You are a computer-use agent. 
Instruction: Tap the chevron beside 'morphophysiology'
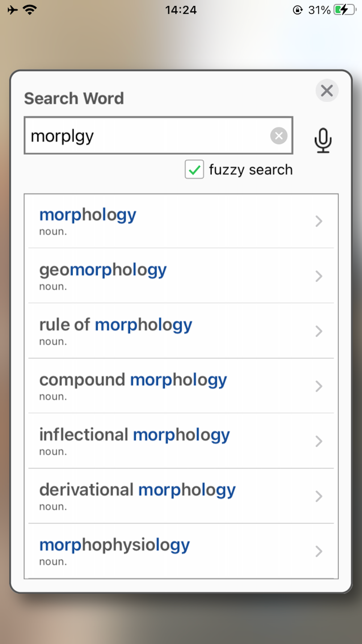pos(319,552)
